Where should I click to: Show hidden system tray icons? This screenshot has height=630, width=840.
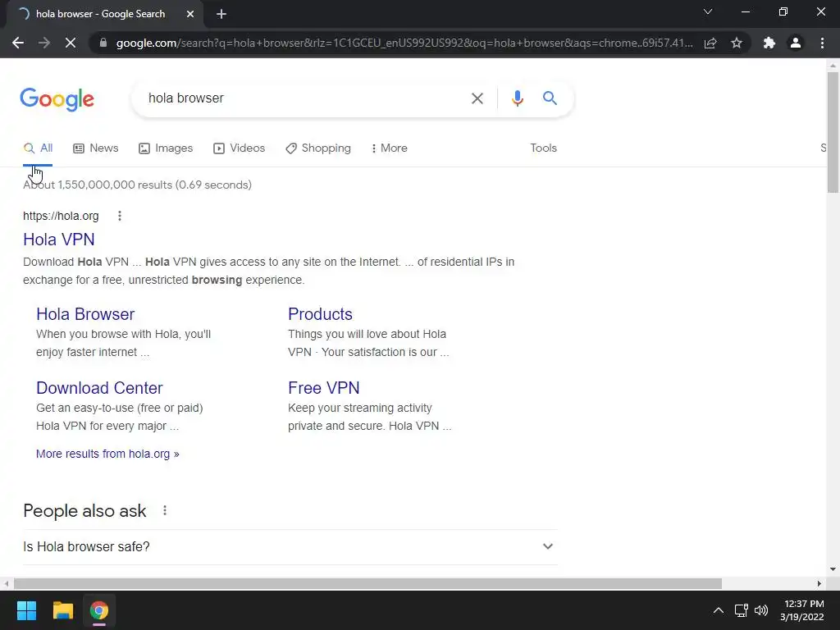[718, 610]
